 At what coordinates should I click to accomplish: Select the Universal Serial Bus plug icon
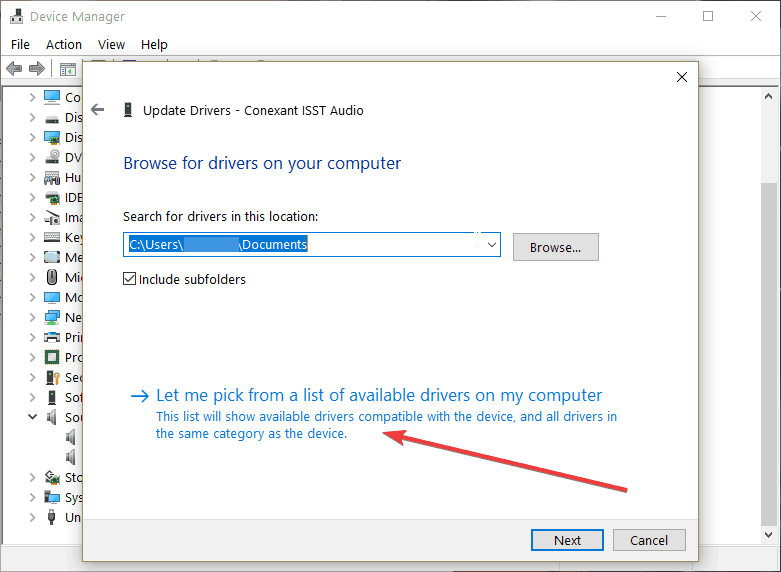click(x=51, y=517)
